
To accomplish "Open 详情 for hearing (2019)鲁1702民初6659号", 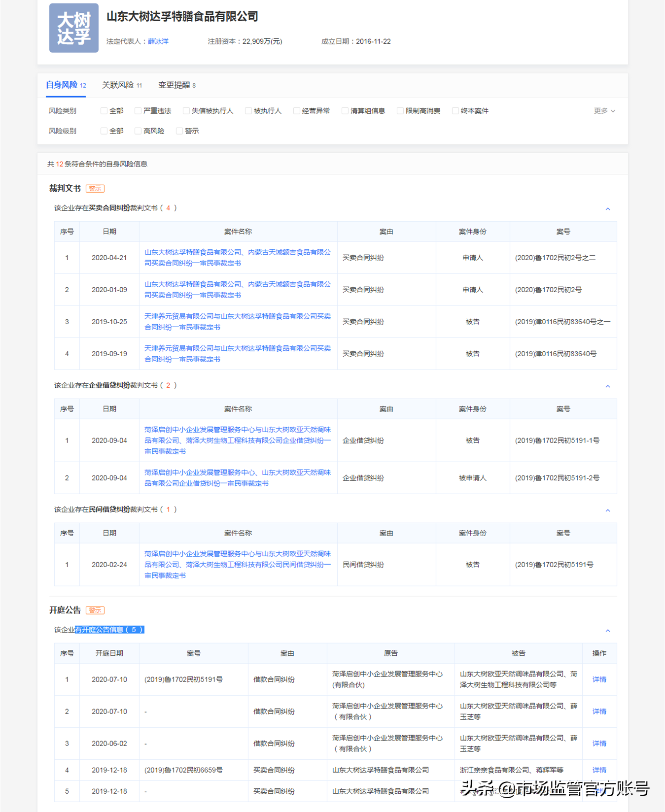I will click(599, 770).
